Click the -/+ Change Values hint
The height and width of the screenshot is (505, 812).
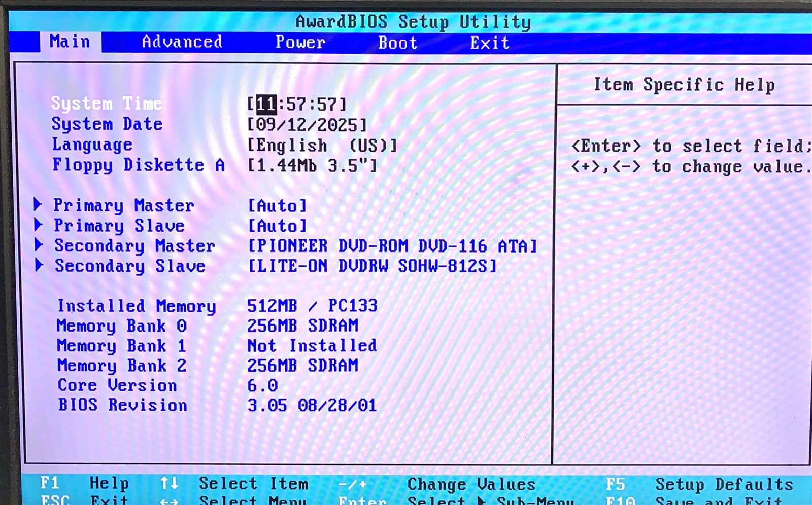437,484
